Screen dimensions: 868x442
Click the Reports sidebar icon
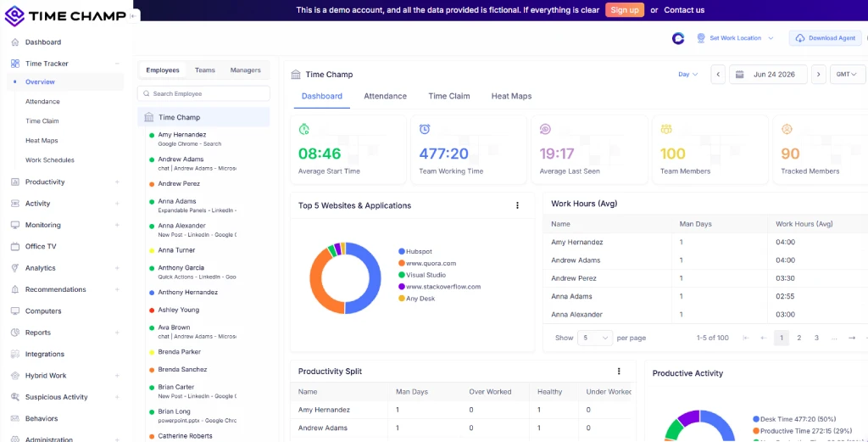coord(15,333)
